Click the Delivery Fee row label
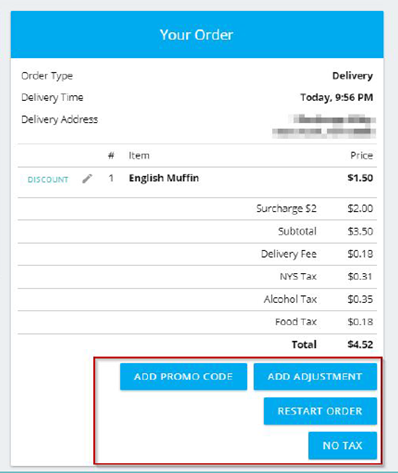The width and height of the screenshot is (398, 473). [289, 254]
